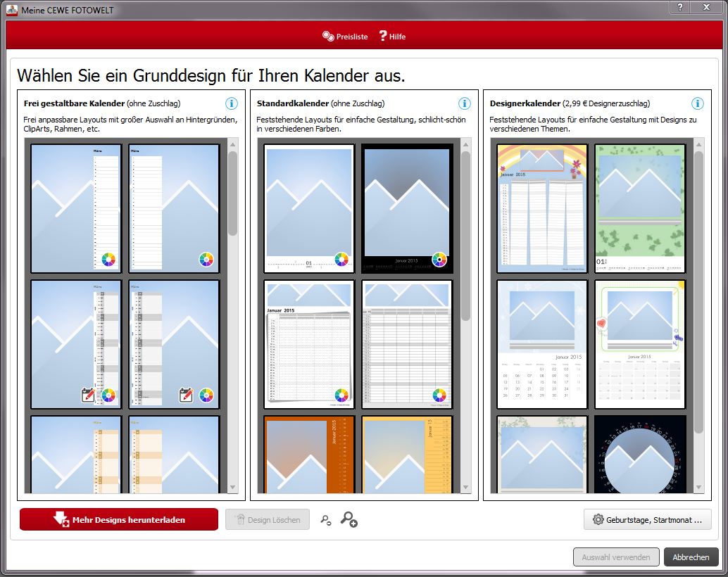Open the Hilfe help link
The width and height of the screenshot is (728, 577).
[x=392, y=36]
